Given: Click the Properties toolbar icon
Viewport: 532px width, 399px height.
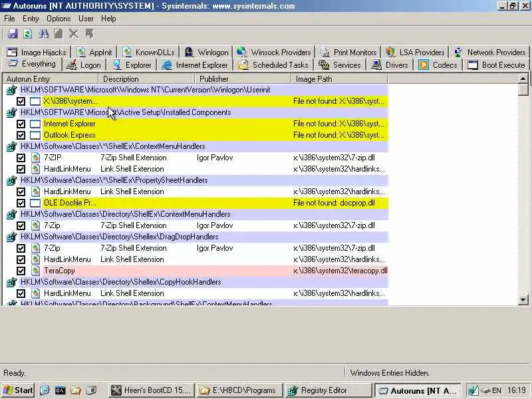Looking at the screenshot, I should pos(59,34).
